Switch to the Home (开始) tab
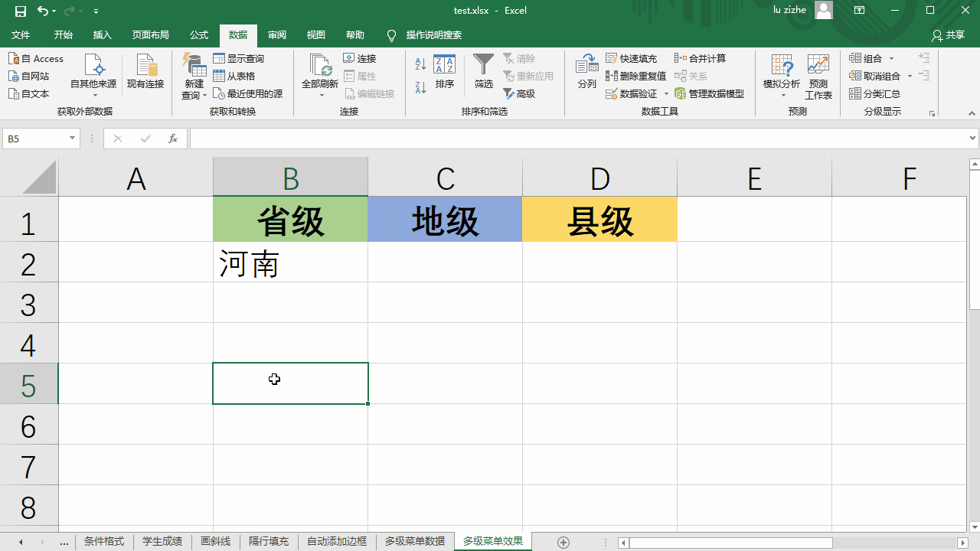The width and height of the screenshot is (980, 551). [x=64, y=35]
